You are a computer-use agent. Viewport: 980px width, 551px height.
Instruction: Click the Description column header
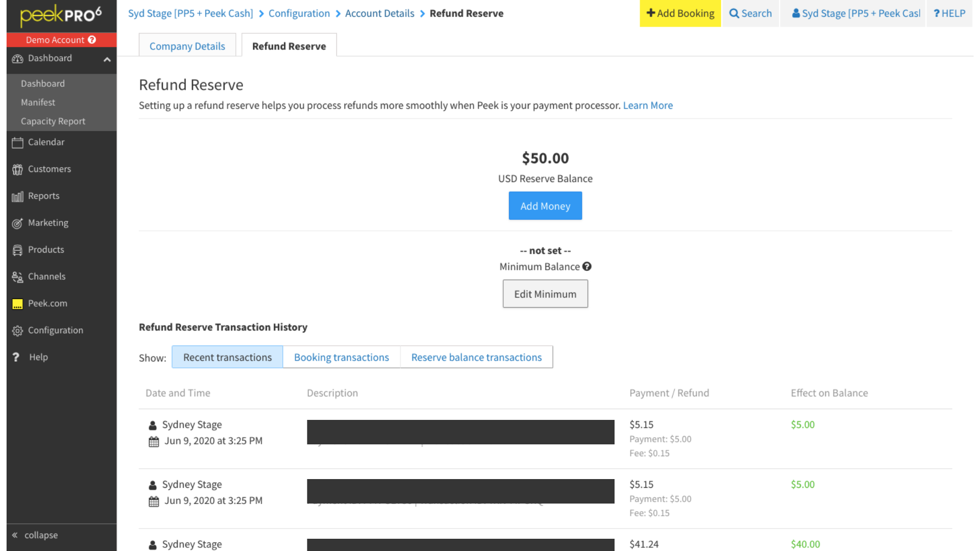point(332,393)
